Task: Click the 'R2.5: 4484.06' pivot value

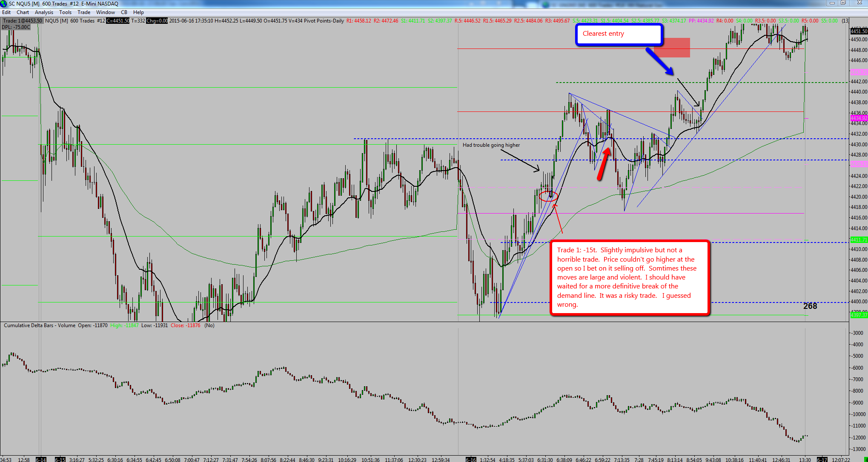Action: coord(528,21)
